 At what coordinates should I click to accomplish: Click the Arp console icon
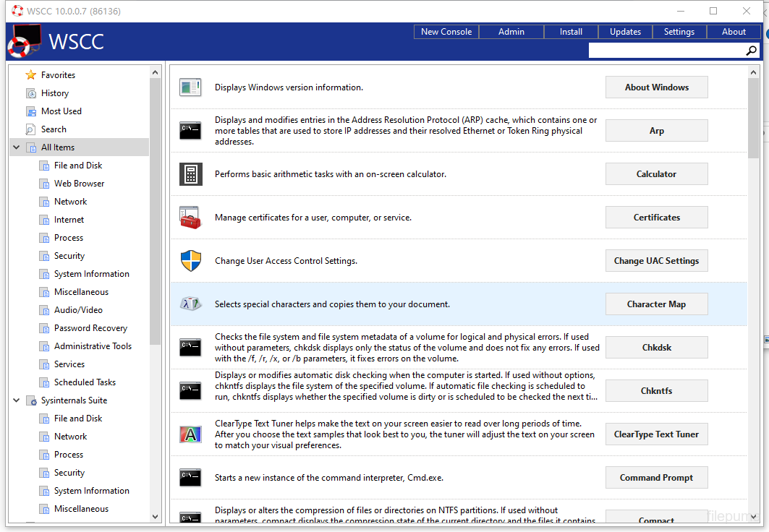(x=190, y=131)
